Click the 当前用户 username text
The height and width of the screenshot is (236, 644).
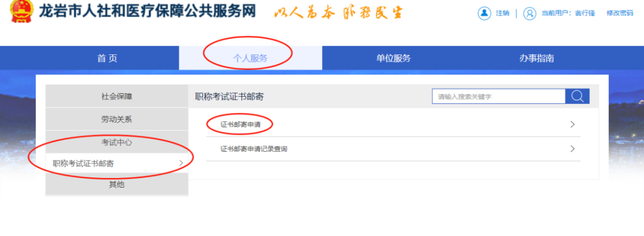pos(568,13)
